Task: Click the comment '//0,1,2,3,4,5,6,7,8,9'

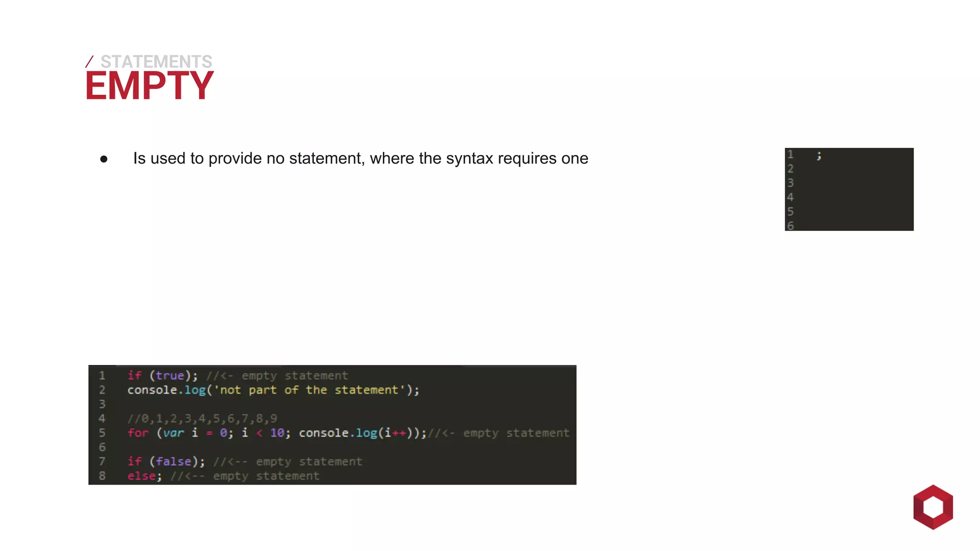Action: point(202,419)
